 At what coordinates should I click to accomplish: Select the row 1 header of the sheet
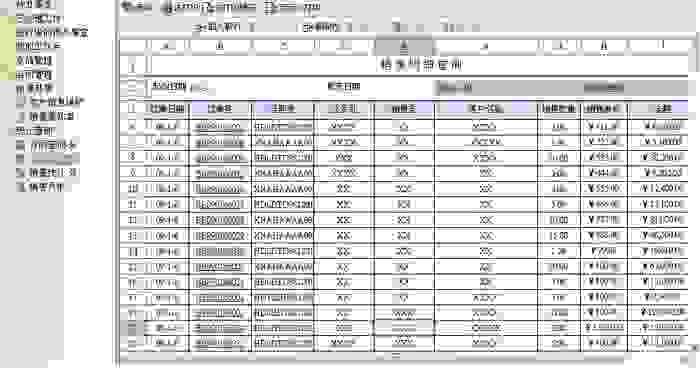coord(132,66)
